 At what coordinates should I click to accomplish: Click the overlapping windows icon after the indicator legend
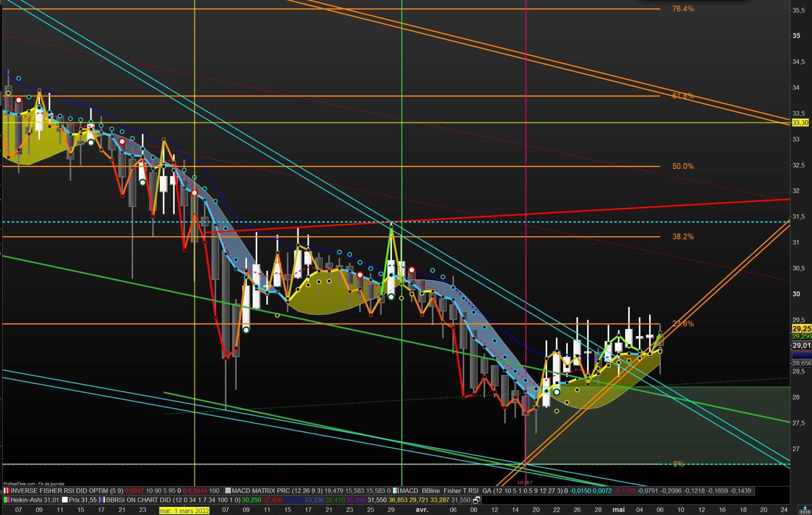(x=477, y=500)
